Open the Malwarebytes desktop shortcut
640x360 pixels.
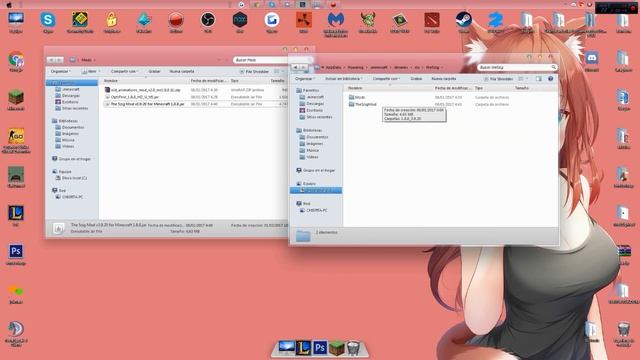[x=336, y=20]
